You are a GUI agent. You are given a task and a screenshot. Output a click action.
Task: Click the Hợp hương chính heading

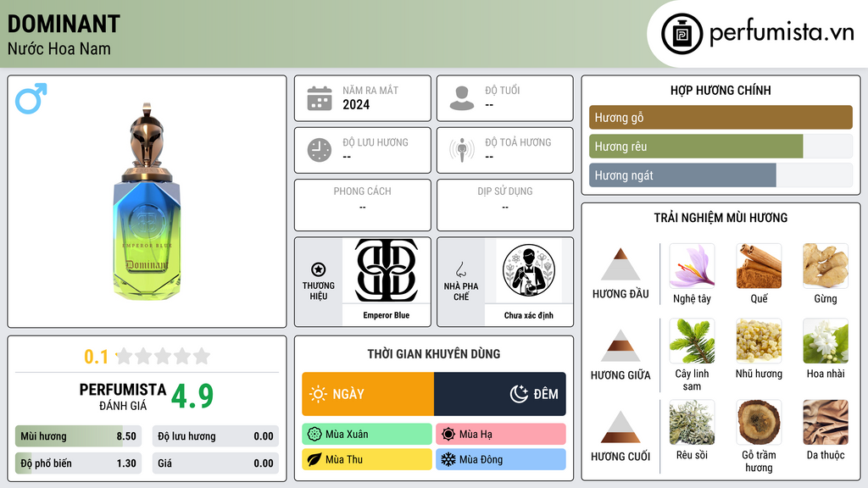(721, 90)
